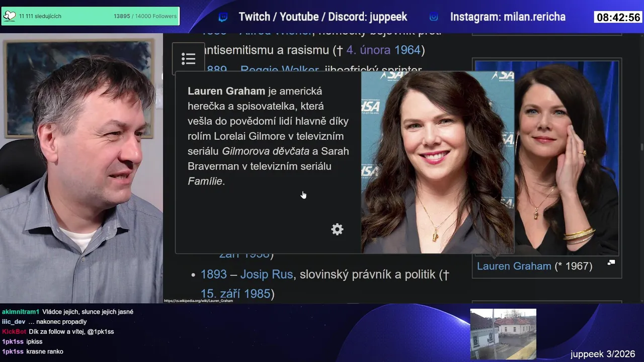This screenshot has width=644, height=362.
Task: Open the table of contents list icon
Action: click(x=188, y=59)
